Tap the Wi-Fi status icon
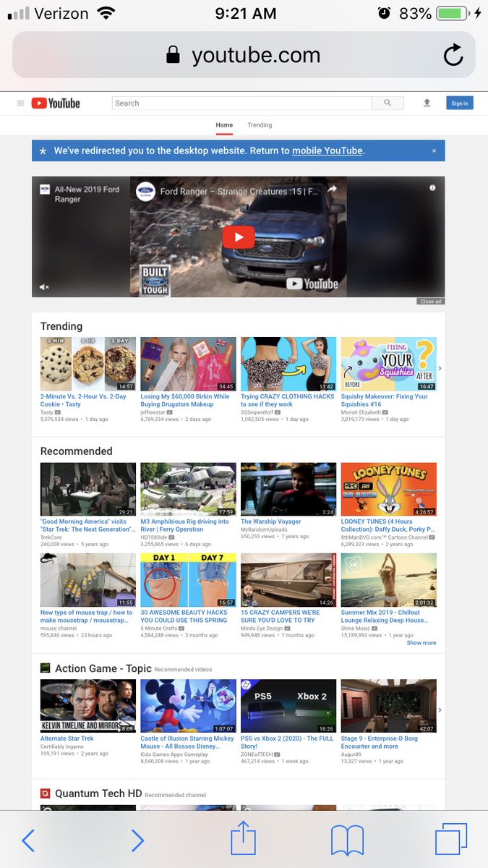Image resolution: width=488 pixels, height=868 pixels. coord(106,13)
